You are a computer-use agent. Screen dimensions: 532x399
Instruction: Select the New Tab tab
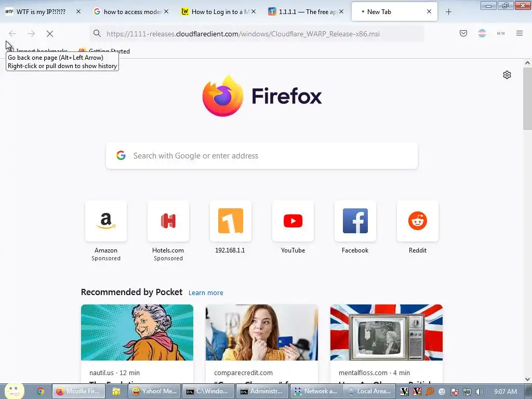coord(394,11)
